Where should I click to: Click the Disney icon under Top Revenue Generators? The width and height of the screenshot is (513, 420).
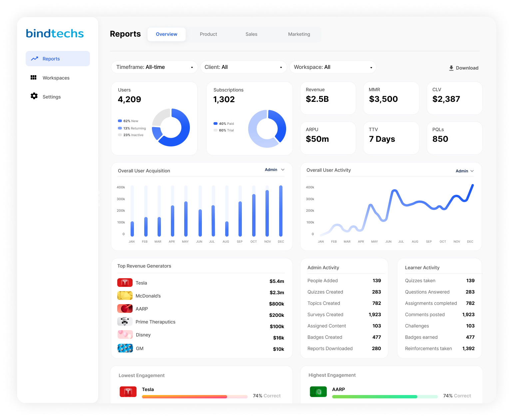click(125, 334)
